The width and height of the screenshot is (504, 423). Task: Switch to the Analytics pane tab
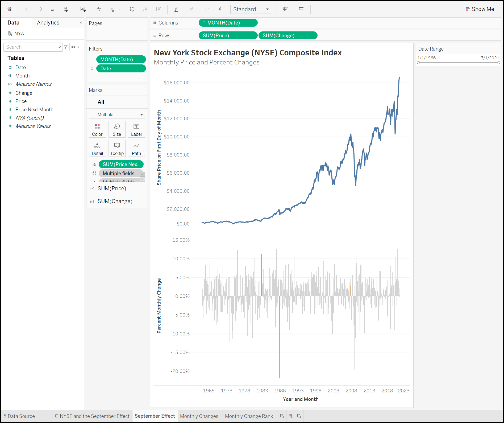48,23
